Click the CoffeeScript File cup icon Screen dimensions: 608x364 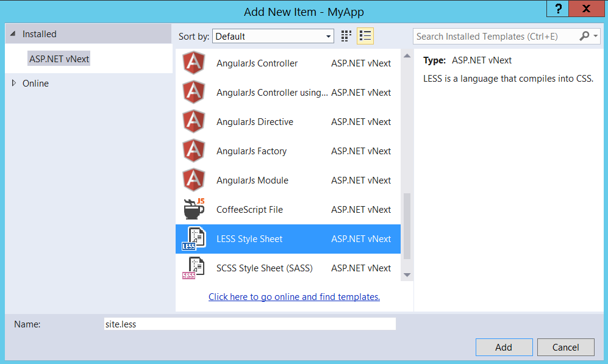coord(194,209)
